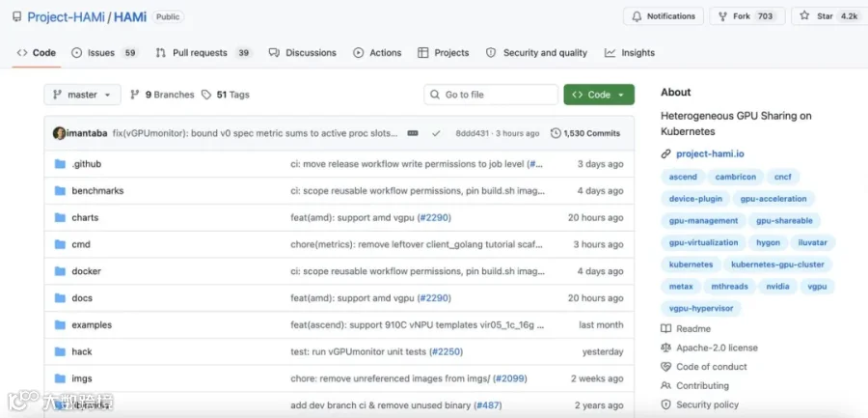This screenshot has height=418, width=868.
Task: Select the nvidia topic tag
Action: [777, 287]
